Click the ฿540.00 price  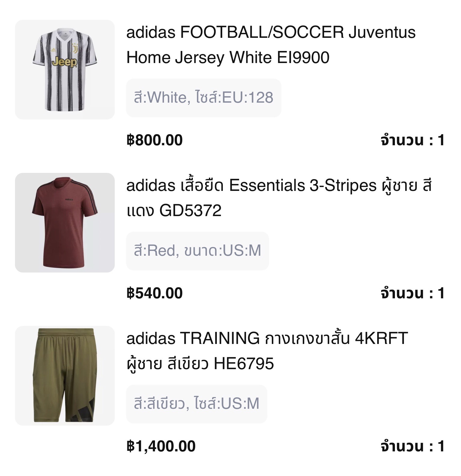coord(155,293)
